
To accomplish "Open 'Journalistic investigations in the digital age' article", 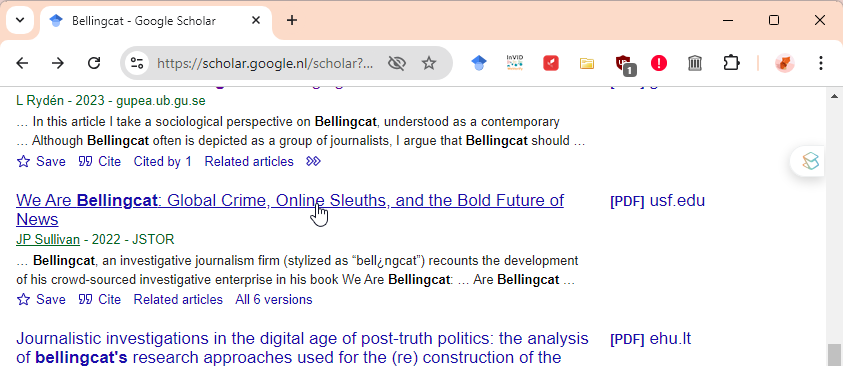I will 302,348.
